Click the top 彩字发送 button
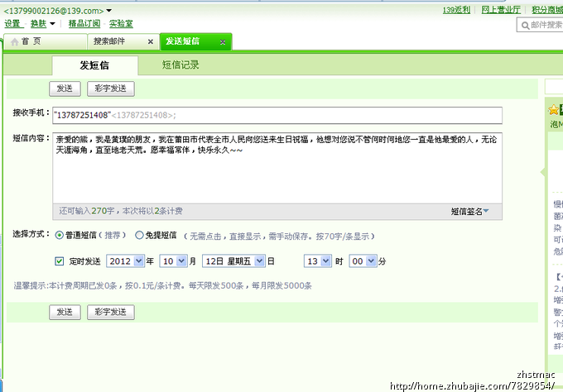This screenshot has width=563, height=392. pyautogui.click(x=111, y=88)
